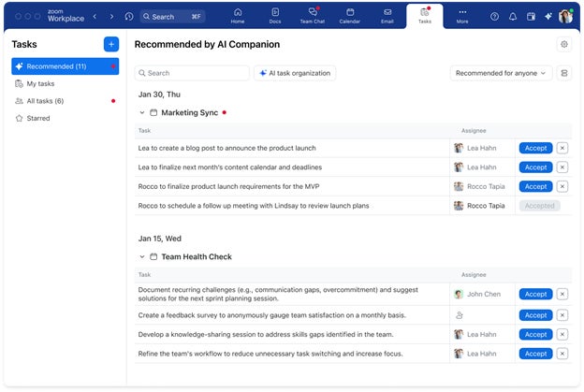Select Recommended (11) in sidebar
Screen dimensions: 584x392
(x=66, y=66)
